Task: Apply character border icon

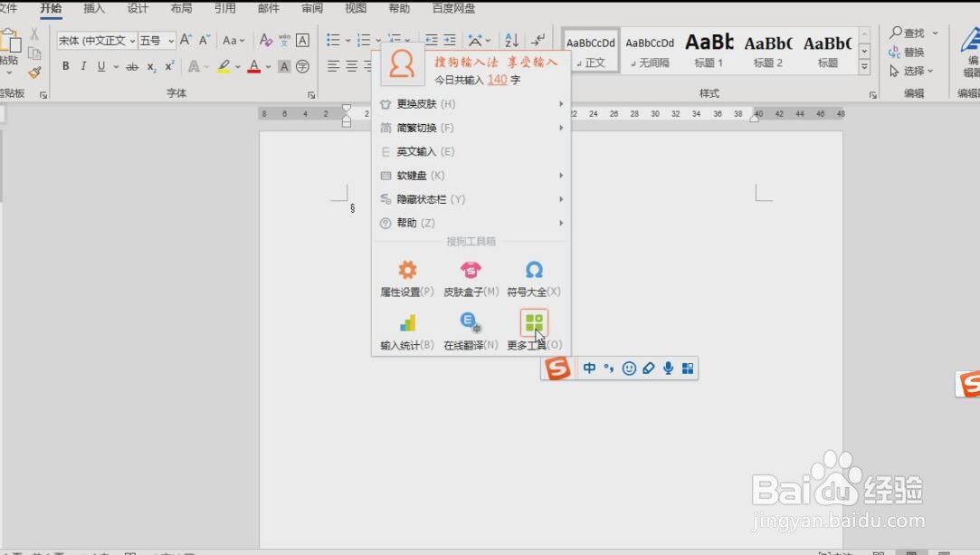Action: click(302, 40)
